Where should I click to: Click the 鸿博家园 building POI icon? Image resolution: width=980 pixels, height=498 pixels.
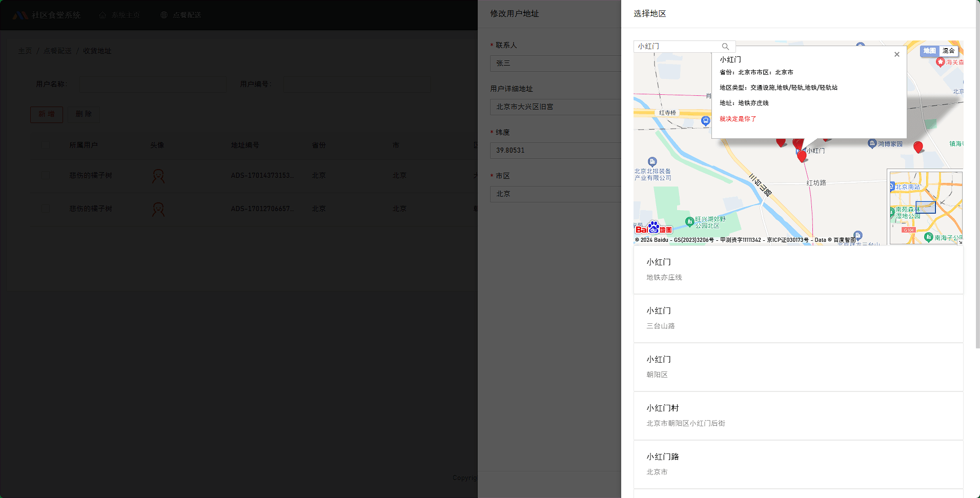click(x=872, y=143)
